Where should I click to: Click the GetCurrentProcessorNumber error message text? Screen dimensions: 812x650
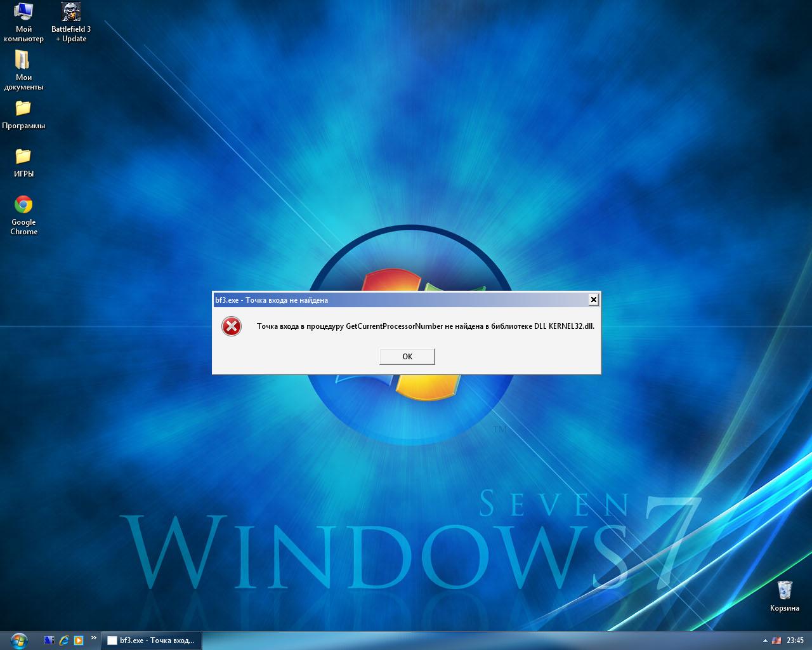pos(426,326)
